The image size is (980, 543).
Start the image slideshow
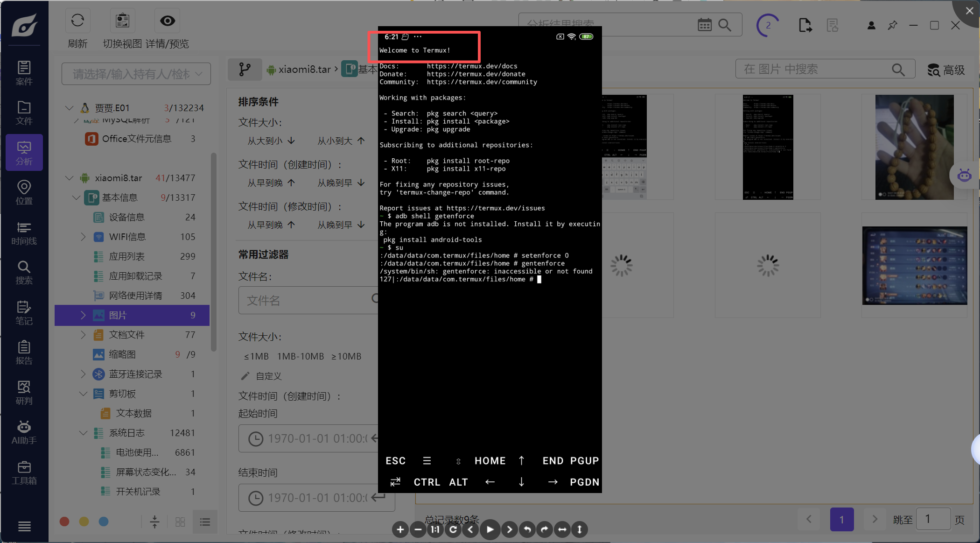490,529
